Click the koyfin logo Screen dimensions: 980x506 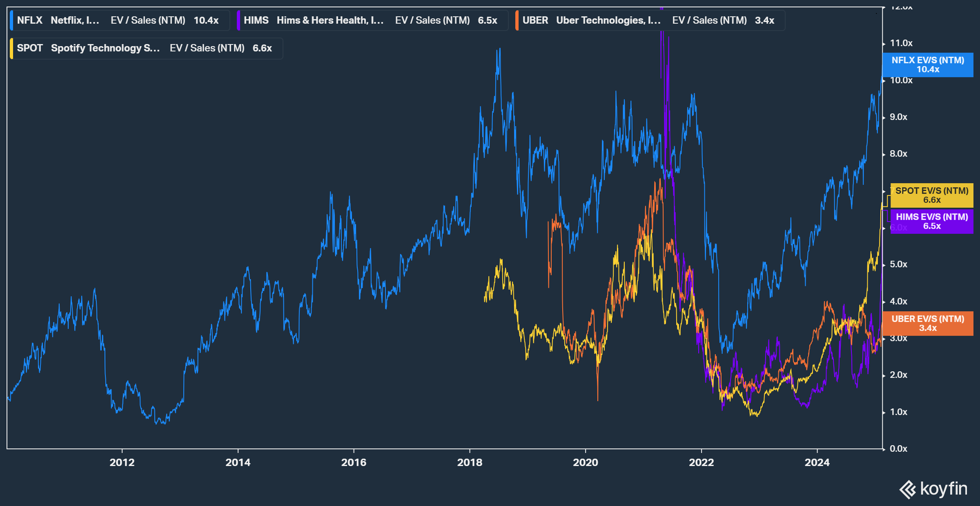933,489
